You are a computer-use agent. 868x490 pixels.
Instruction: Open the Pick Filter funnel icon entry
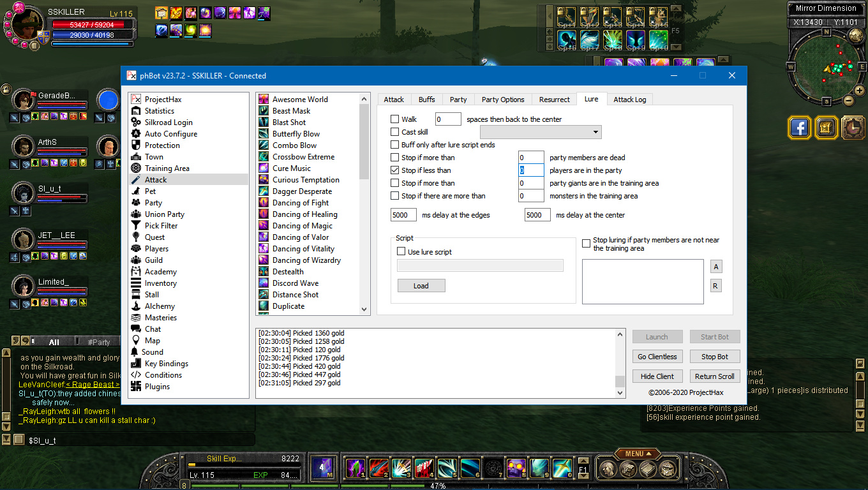pyautogui.click(x=135, y=226)
